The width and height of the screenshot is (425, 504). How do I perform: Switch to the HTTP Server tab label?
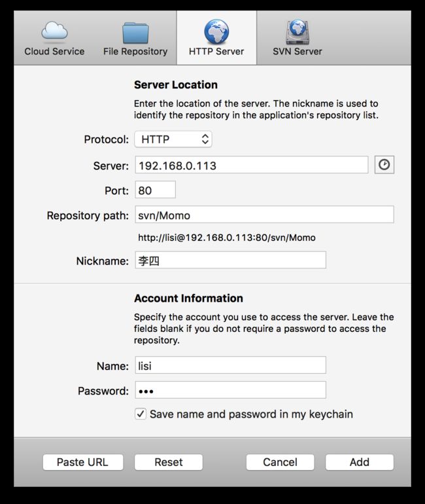[x=216, y=52]
